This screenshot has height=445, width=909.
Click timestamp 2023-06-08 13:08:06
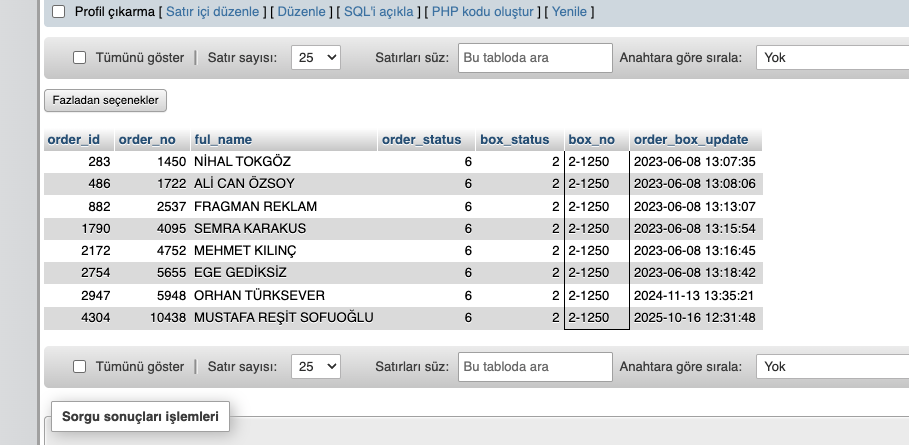(x=695, y=184)
